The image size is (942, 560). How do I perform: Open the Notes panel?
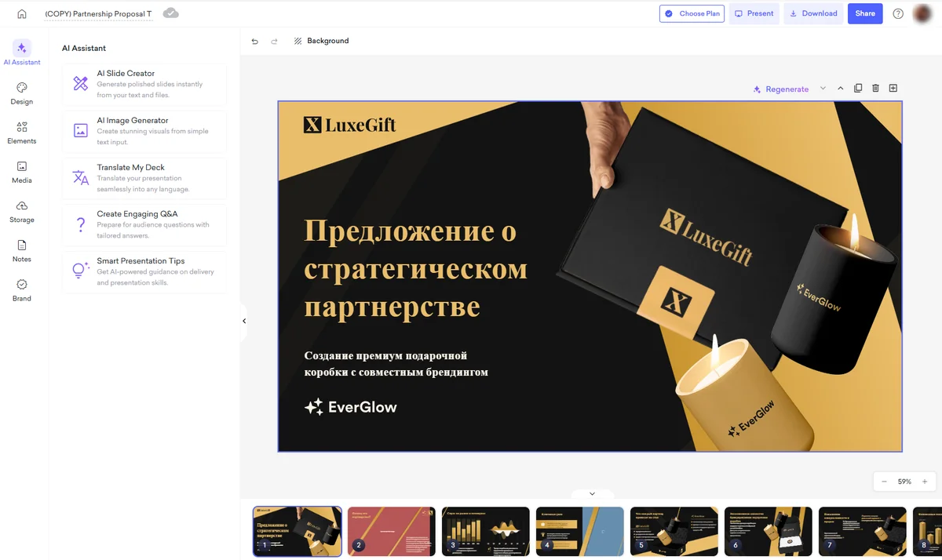22,250
